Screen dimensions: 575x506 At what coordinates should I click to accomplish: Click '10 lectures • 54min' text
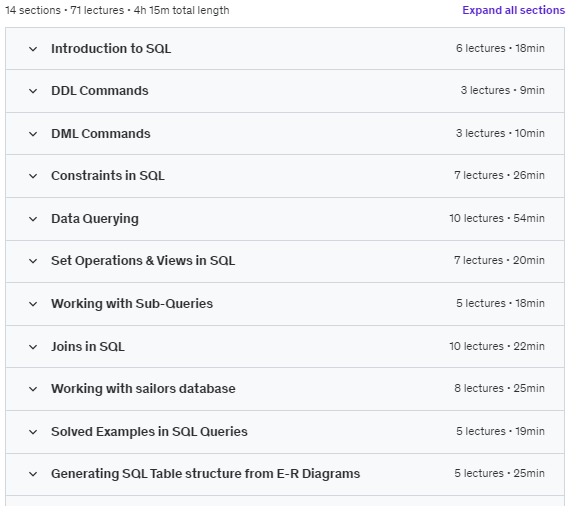tap(497, 218)
